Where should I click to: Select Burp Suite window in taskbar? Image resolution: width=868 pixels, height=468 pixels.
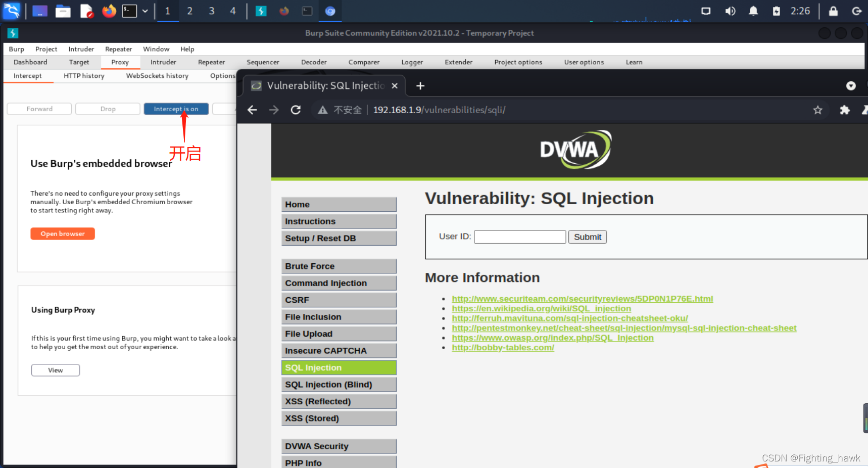point(261,11)
